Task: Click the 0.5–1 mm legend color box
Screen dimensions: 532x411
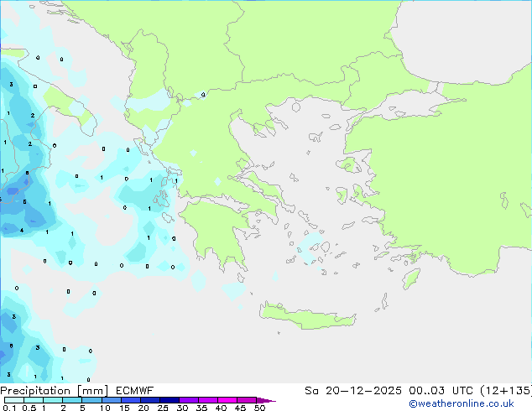Action: [34, 400]
